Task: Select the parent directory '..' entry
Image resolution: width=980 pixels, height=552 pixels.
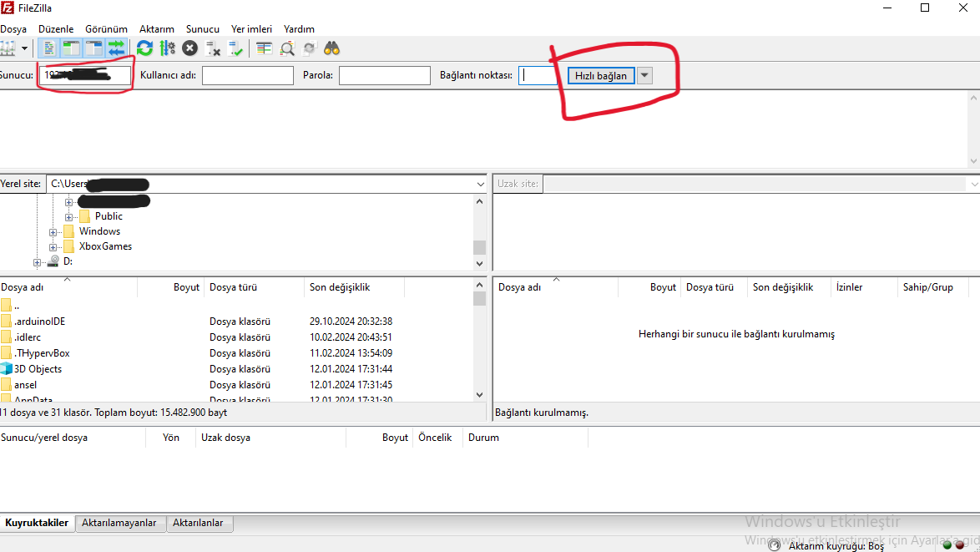Action: click(236, 306)
